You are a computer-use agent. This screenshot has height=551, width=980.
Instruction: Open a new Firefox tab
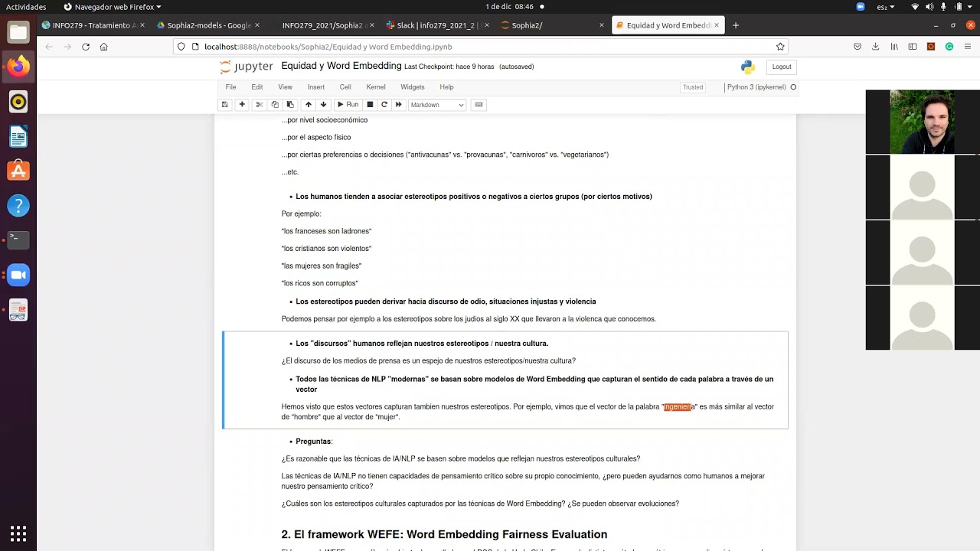point(736,25)
